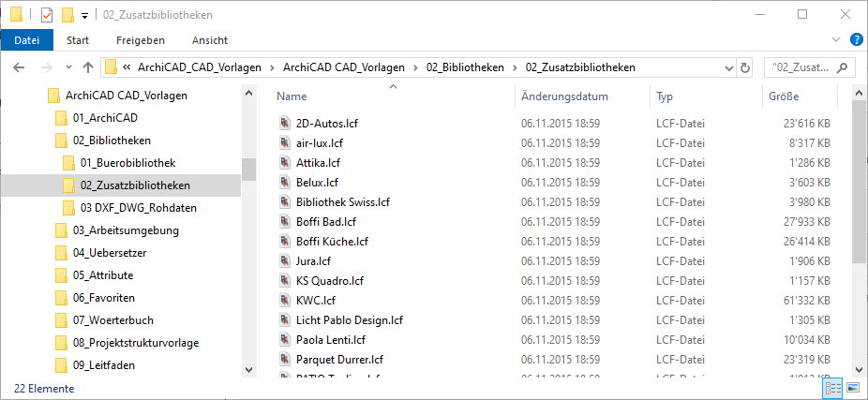Click the Back navigation arrow
The image size is (868, 400).
pyautogui.click(x=19, y=67)
